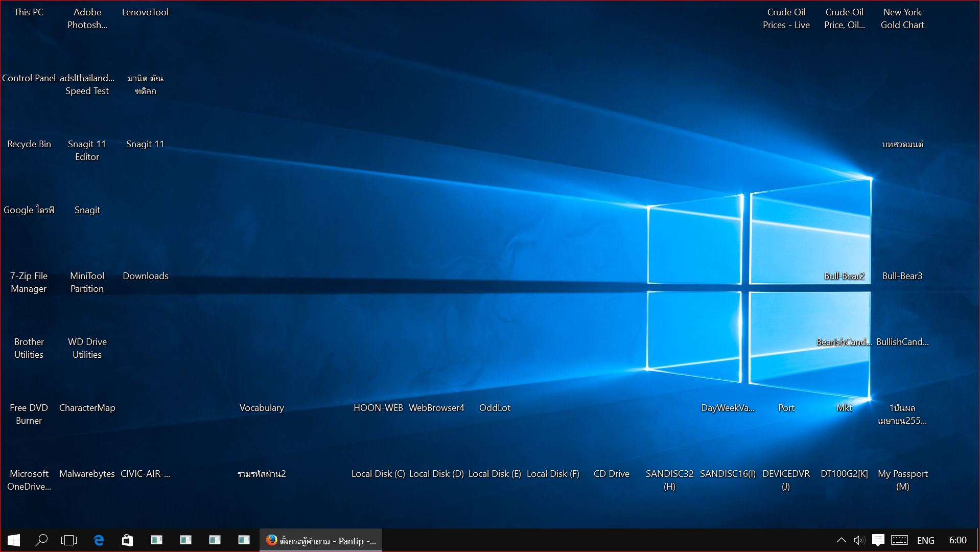The height and width of the screenshot is (552, 980).
Task: Select the Vocabulary desktop item
Action: coord(262,408)
